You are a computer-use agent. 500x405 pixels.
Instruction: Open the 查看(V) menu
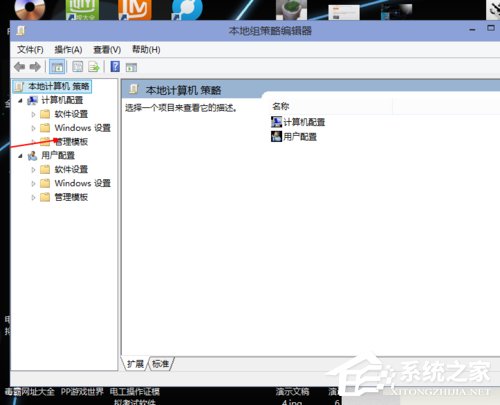[107, 50]
